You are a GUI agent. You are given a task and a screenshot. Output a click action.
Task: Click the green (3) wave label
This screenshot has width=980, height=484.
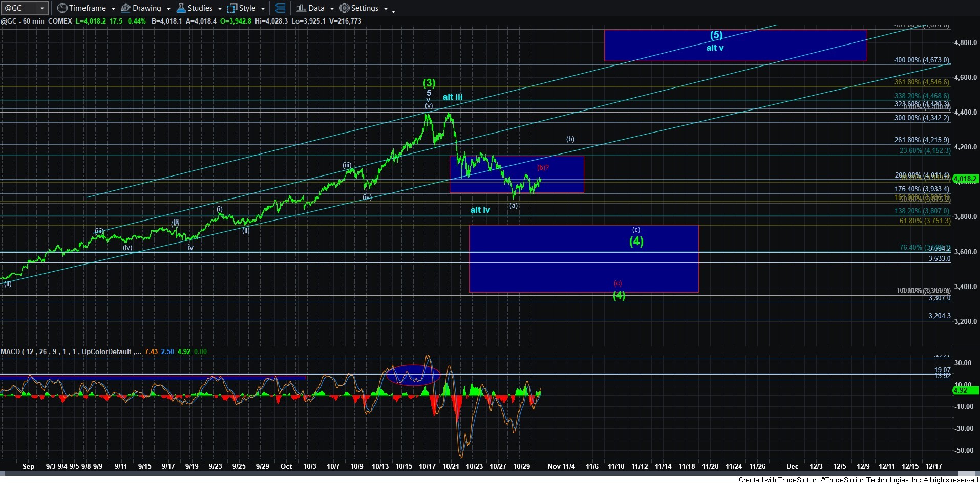(x=429, y=82)
